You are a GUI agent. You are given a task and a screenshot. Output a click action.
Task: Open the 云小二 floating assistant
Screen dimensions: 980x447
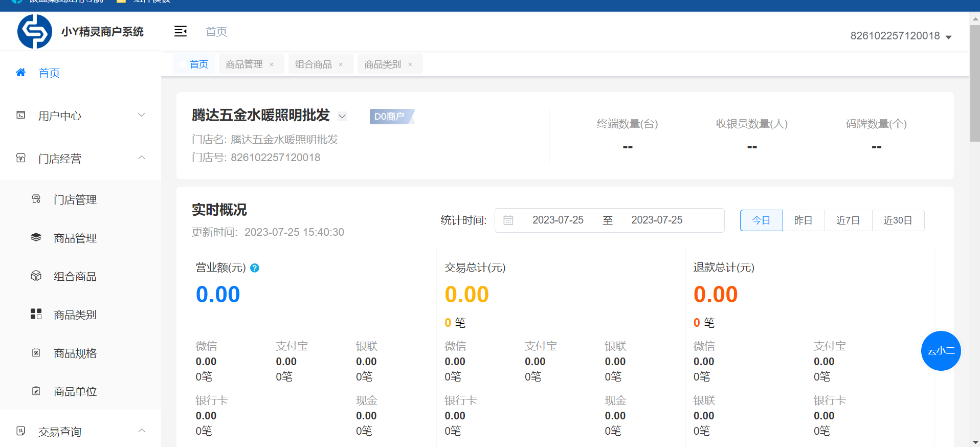[941, 351]
